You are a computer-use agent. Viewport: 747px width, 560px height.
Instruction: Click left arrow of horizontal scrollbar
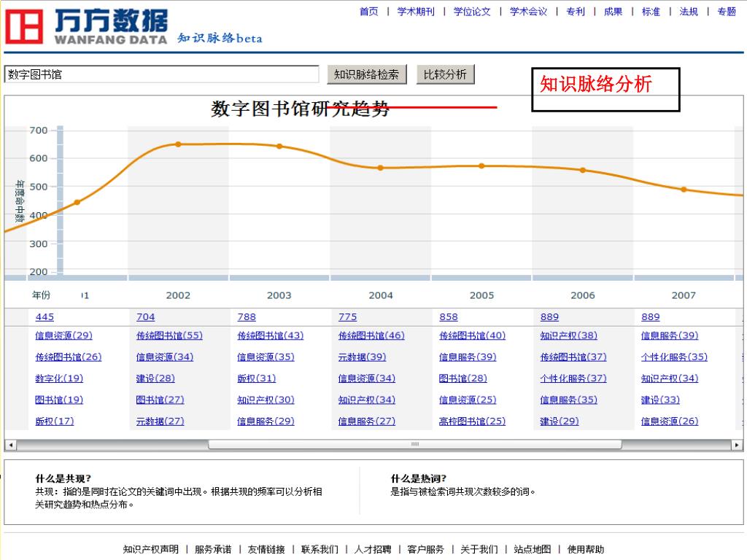coord(10,445)
